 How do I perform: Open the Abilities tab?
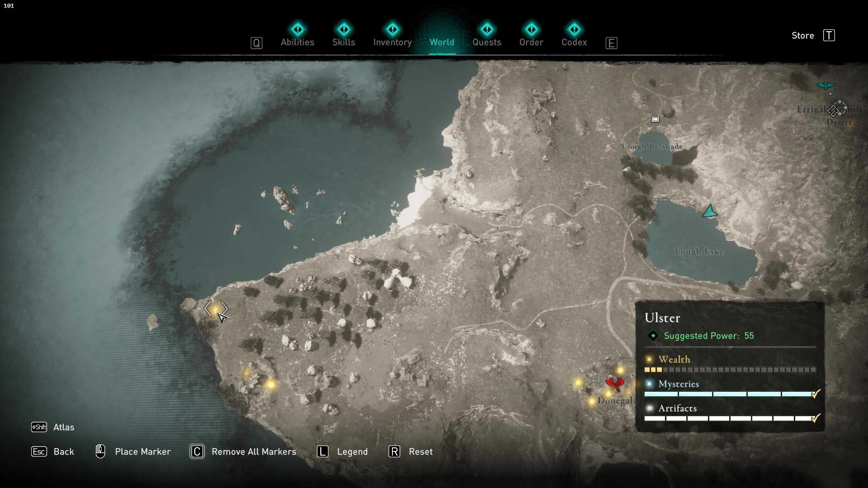[x=297, y=35]
